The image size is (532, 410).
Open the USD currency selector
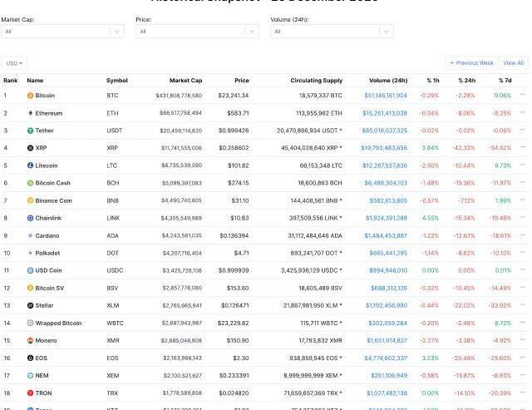click(14, 63)
